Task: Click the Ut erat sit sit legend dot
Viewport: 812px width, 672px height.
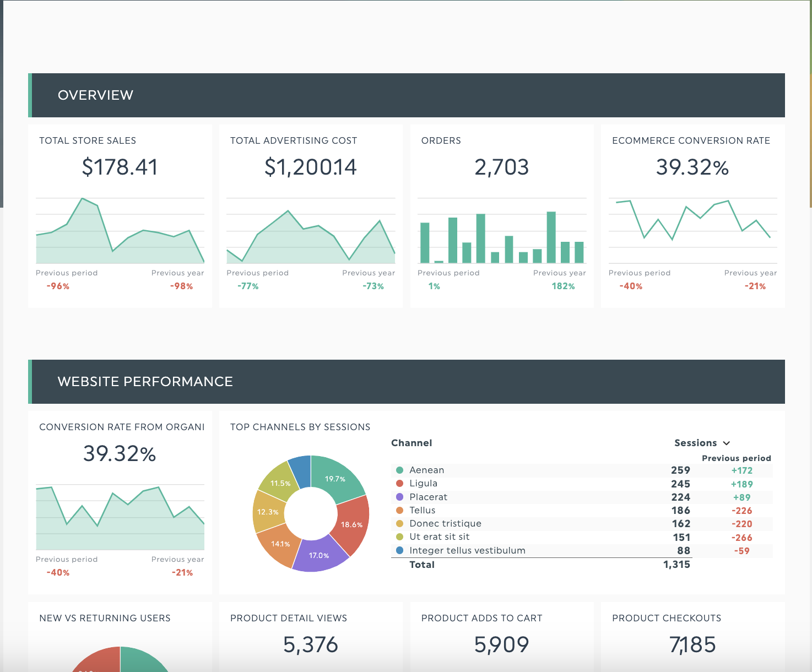Action: (x=400, y=536)
